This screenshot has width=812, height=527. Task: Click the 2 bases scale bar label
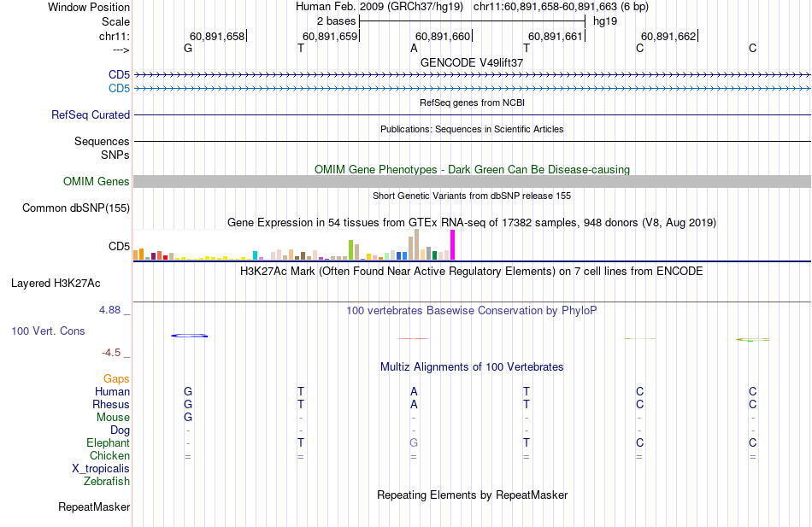336,21
